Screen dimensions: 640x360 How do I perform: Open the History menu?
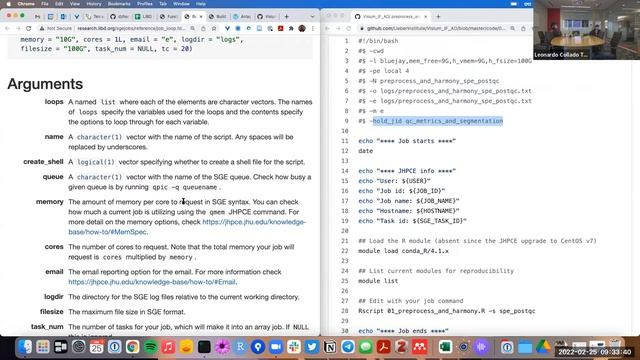click(93, 4)
